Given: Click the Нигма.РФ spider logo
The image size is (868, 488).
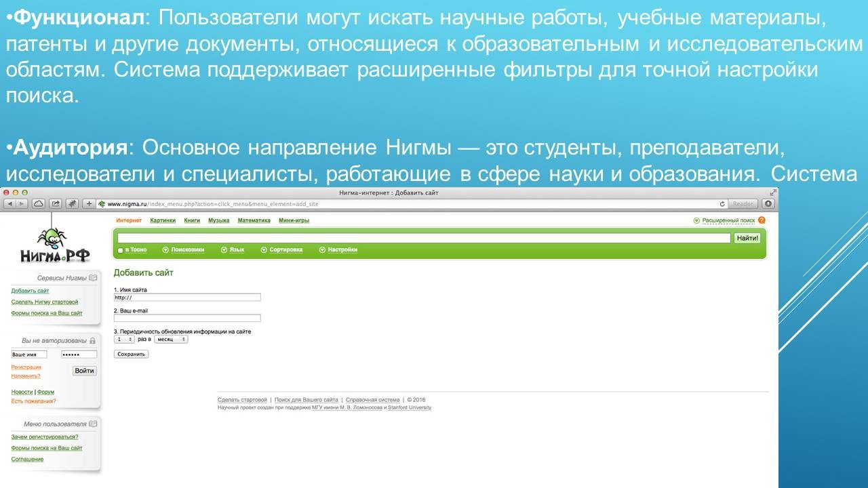Looking at the screenshot, I should [x=54, y=247].
